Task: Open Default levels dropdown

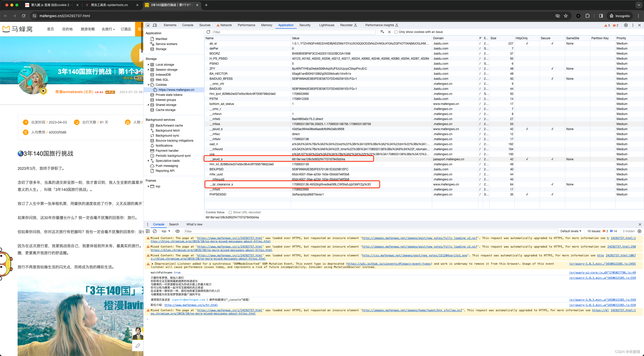Action: 571,231
